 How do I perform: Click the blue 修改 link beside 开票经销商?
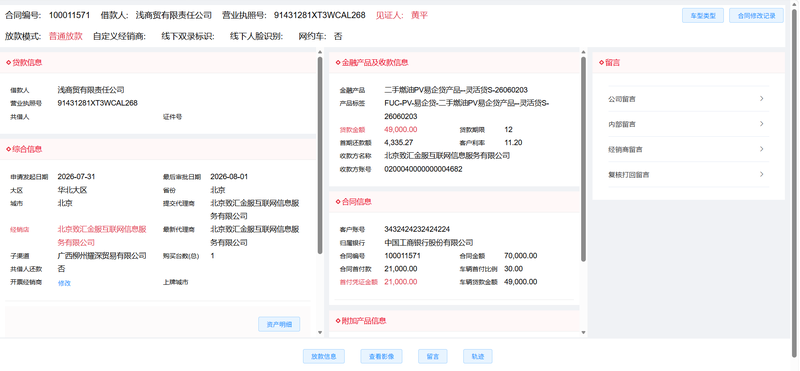tap(64, 283)
